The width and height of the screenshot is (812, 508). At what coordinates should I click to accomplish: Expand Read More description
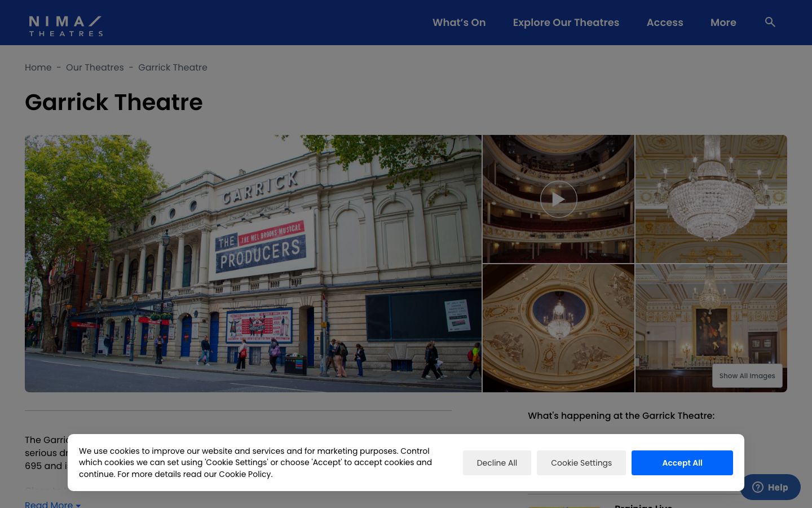52,504
